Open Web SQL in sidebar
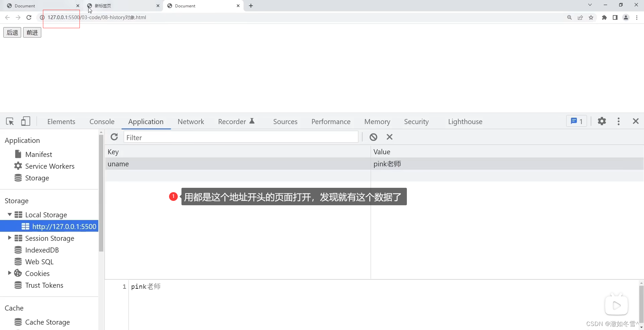 click(x=39, y=262)
